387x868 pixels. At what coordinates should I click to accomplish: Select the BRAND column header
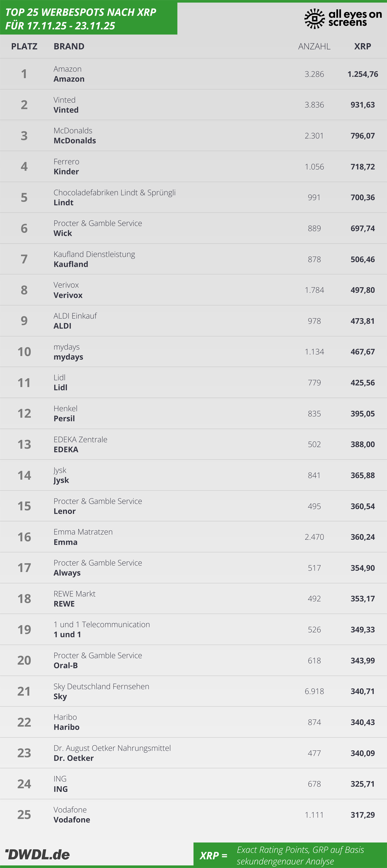click(x=69, y=46)
